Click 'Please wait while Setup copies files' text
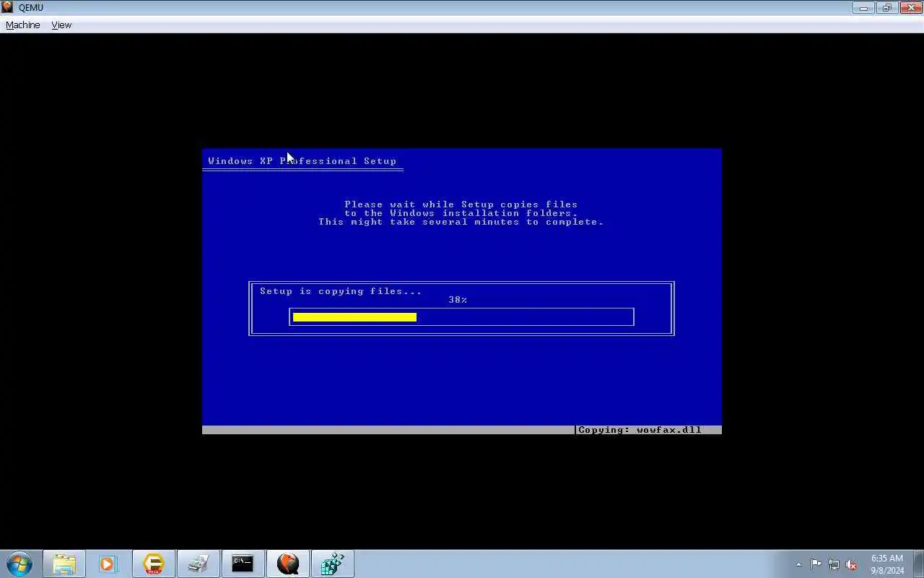The image size is (924, 578). (x=461, y=204)
